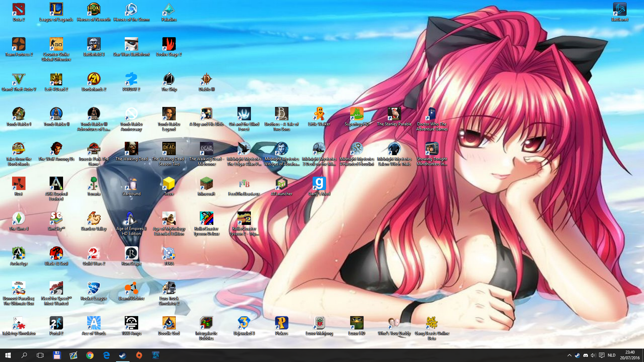Image resolution: width=644 pixels, height=362 pixels.
Task: Open Rocket League shortcut
Action: 94,291
